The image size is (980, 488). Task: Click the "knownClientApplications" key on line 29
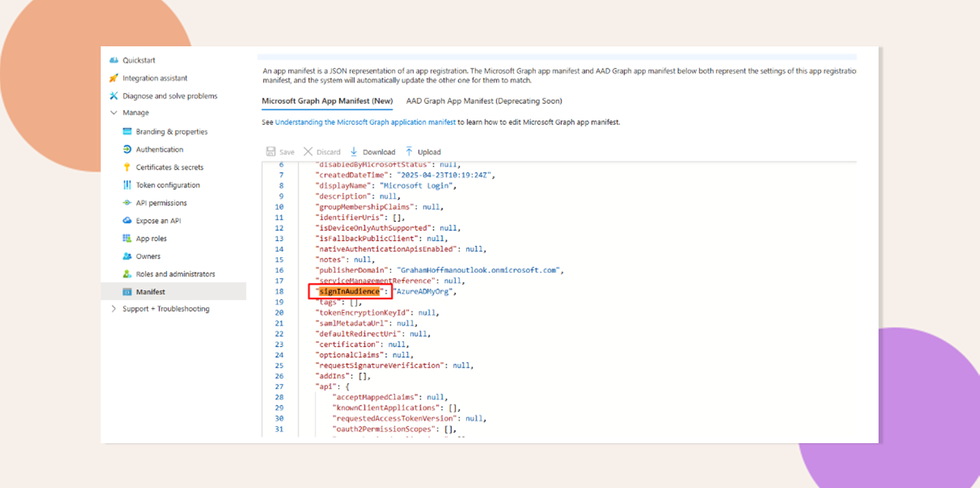coord(386,408)
